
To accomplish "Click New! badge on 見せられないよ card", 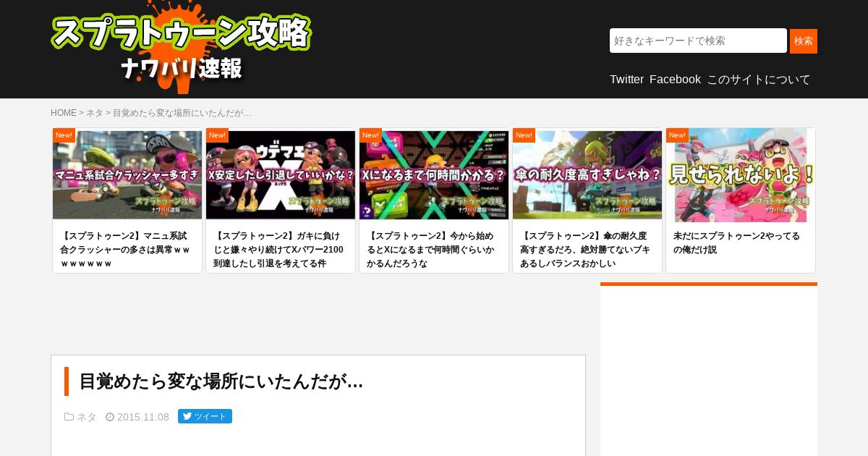I will pos(677,135).
